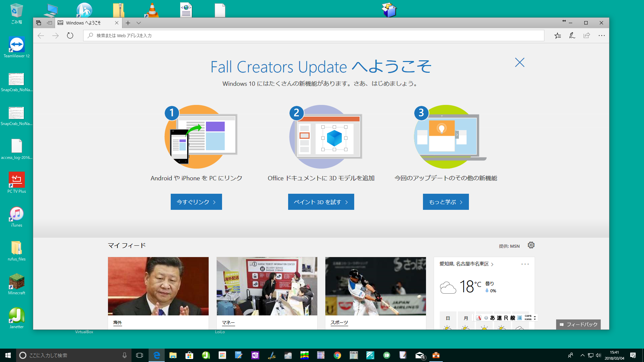The height and width of the screenshot is (362, 644).
Task: Focus the search or web address bar
Action: (x=314, y=36)
